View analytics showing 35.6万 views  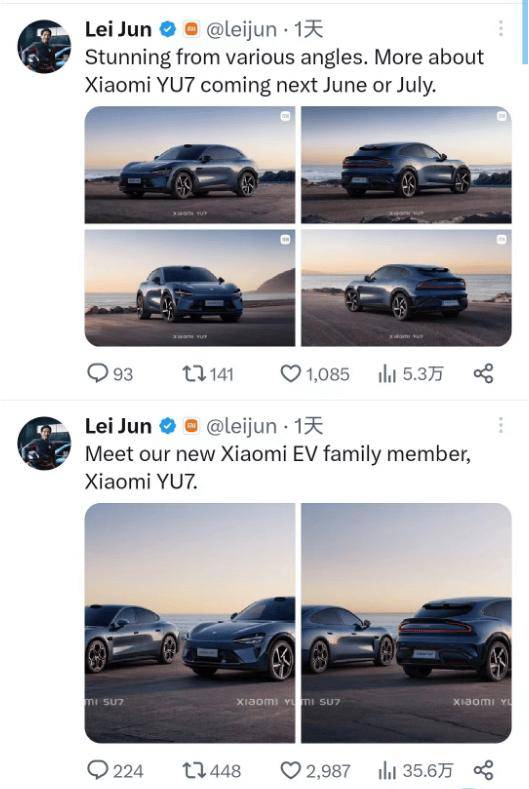(x=415, y=770)
